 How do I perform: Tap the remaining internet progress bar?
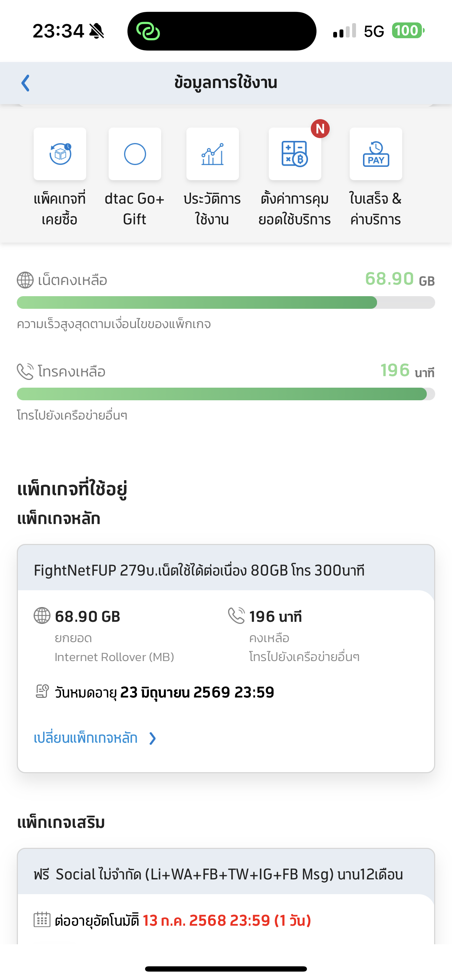226,302
